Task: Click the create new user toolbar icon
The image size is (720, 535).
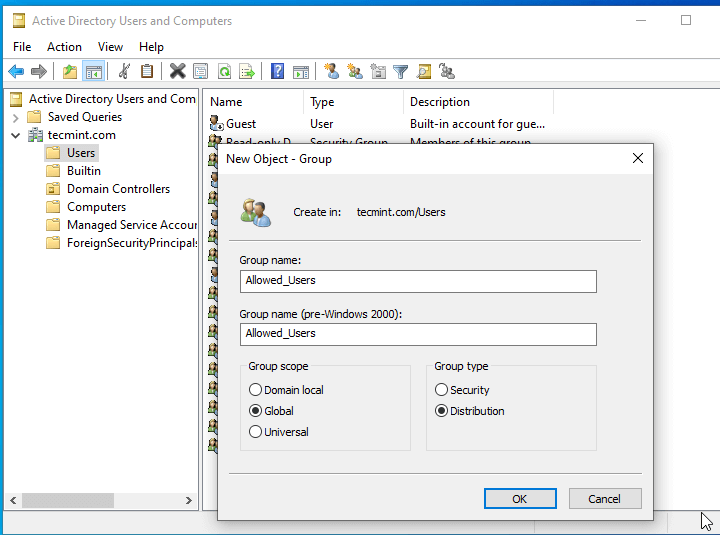Action: coord(331,71)
